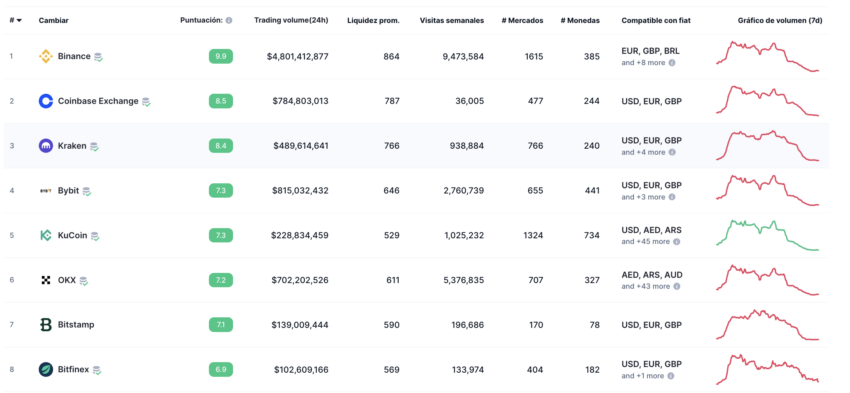Screen dimensions: 850x393
Task: Click info icon beside OKX's +43 more
Action: pos(677,287)
